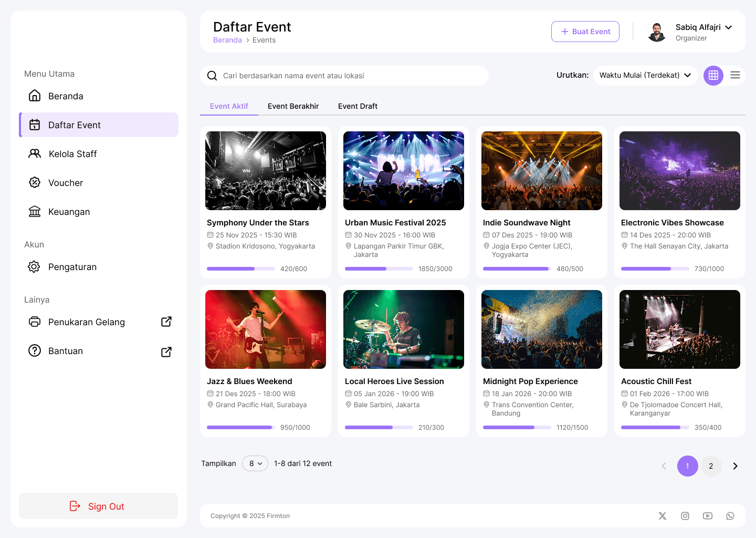Click Electronic Vibes Showcase title
The width and height of the screenshot is (756, 538).
[673, 223]
